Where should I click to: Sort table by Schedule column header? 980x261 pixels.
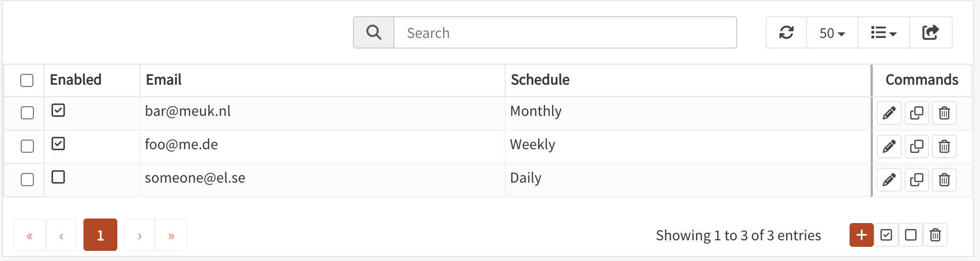(540, 80)
